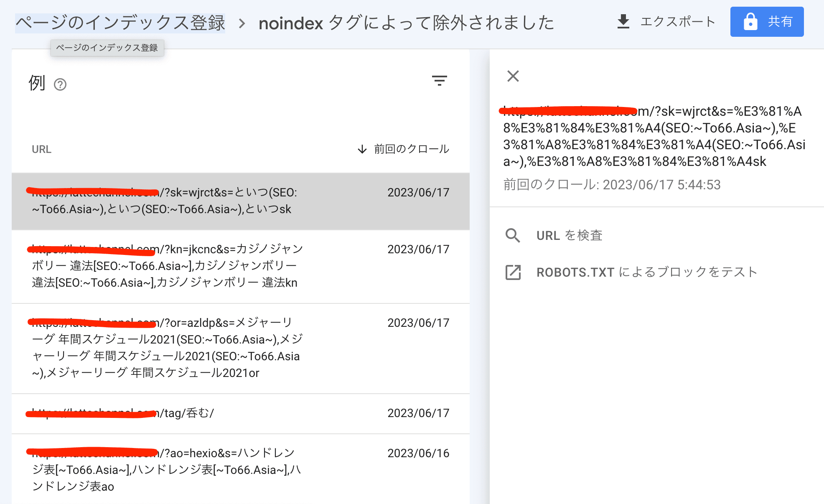Click the noindex タグによって除外されました title

pos(406,23)
